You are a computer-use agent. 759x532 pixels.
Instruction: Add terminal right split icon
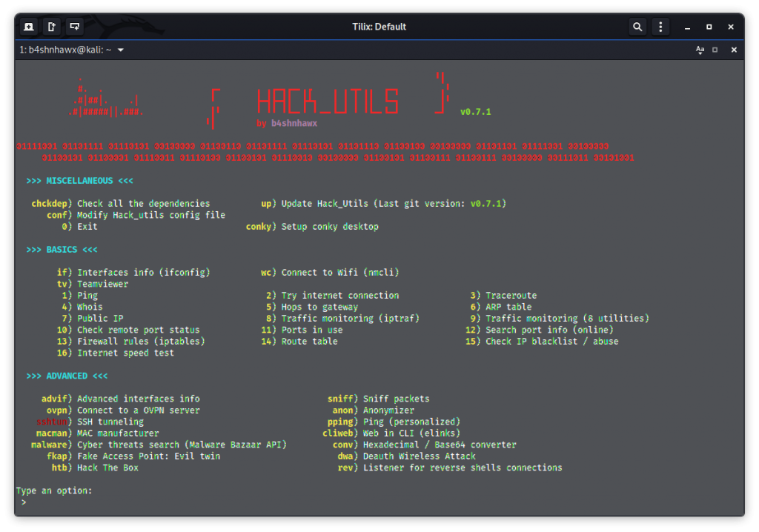52,27
